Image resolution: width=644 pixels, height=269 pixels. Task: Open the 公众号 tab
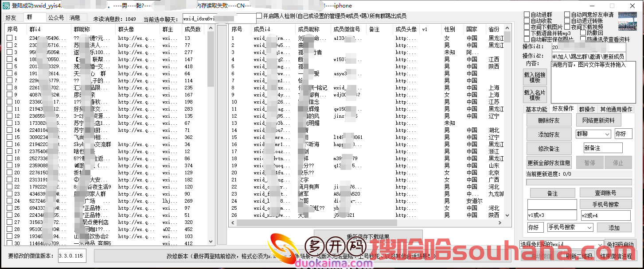click(x=56, y=18)
